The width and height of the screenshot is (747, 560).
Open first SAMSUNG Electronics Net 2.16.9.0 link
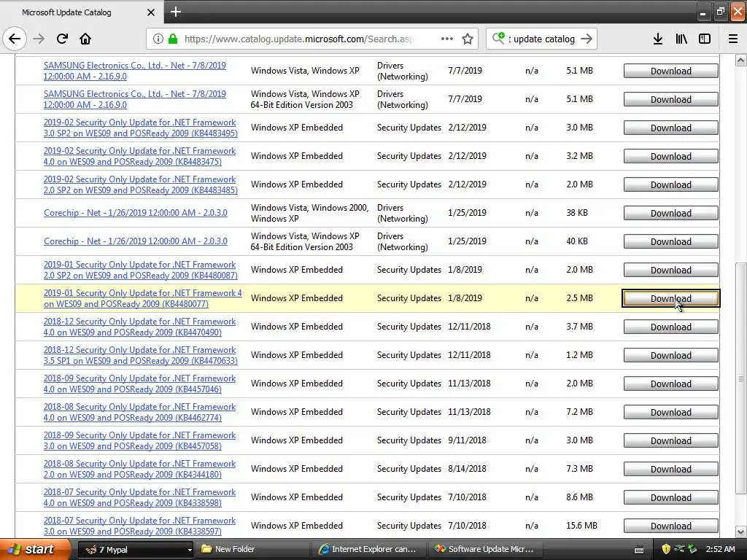pyautogui.click(x=135, y=71)
